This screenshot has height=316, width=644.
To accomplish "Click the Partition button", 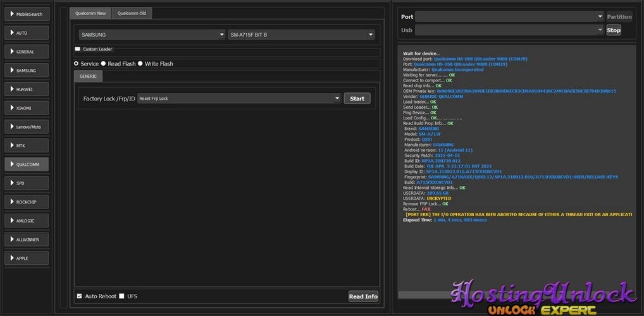I will coord(619,17).
